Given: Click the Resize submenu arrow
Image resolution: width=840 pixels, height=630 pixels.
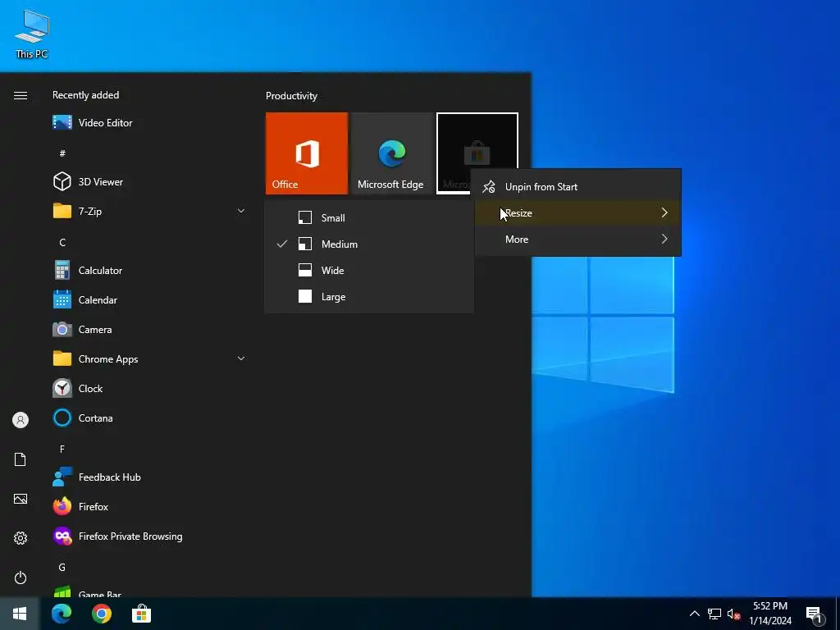Looking at the screenshot, I should tap(664, 212).
